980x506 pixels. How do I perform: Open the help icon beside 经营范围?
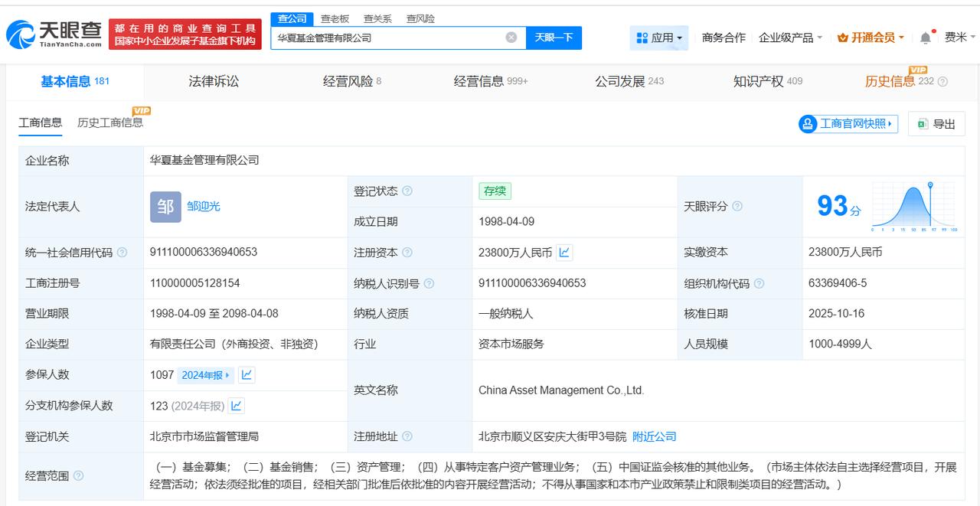tap(78, 476)
